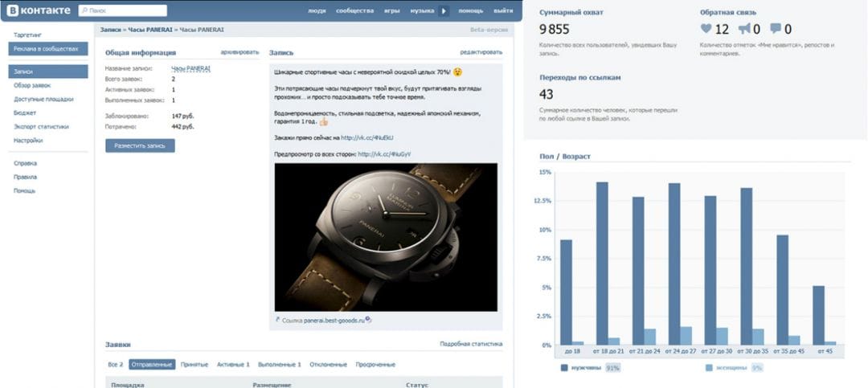Click the surprised face emoji in post

point(458,72)
